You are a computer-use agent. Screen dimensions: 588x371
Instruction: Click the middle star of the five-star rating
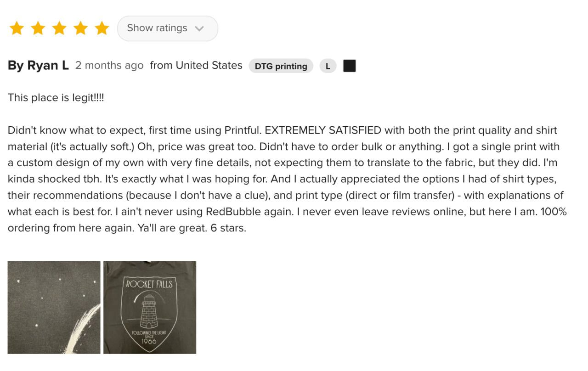coord(59,28)
